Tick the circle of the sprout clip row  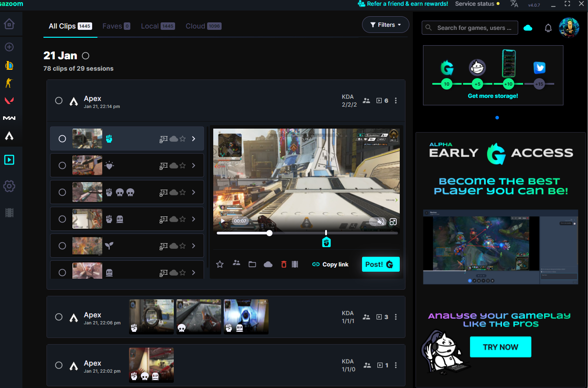click(62, 246)
